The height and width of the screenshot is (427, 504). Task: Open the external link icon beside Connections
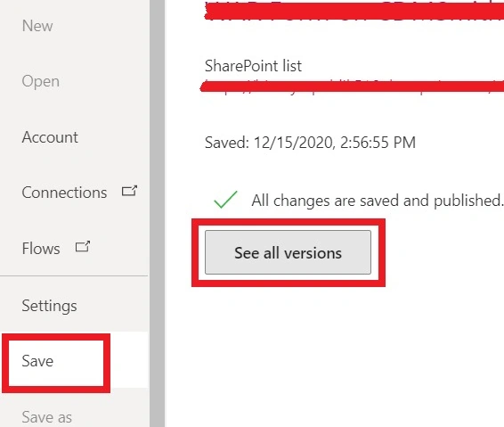[129, 191]
